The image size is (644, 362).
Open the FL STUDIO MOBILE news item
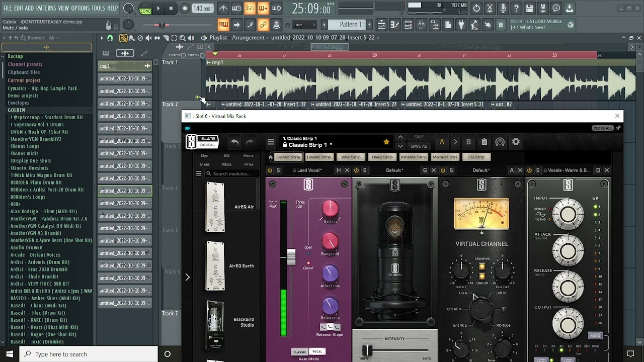coord(542,25)
